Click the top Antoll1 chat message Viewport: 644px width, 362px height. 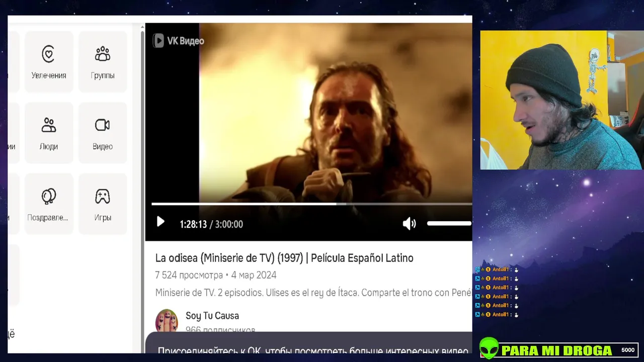pos(497,269)
